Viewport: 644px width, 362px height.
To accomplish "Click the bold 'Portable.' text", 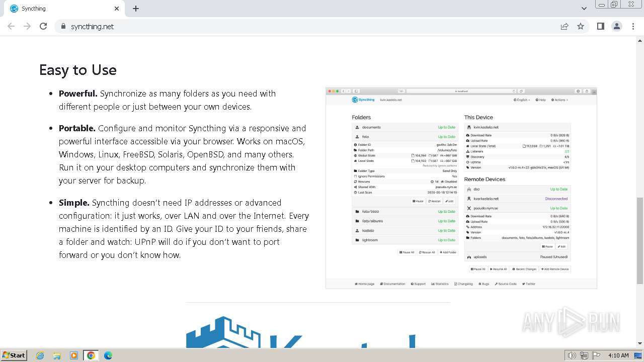I will click(x=77, y=128).
